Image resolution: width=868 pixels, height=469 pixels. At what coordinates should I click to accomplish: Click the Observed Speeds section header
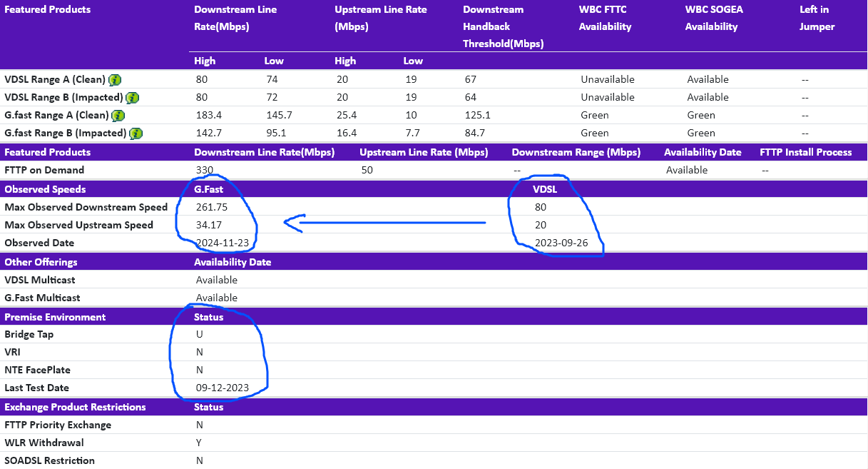pos(45,189)
